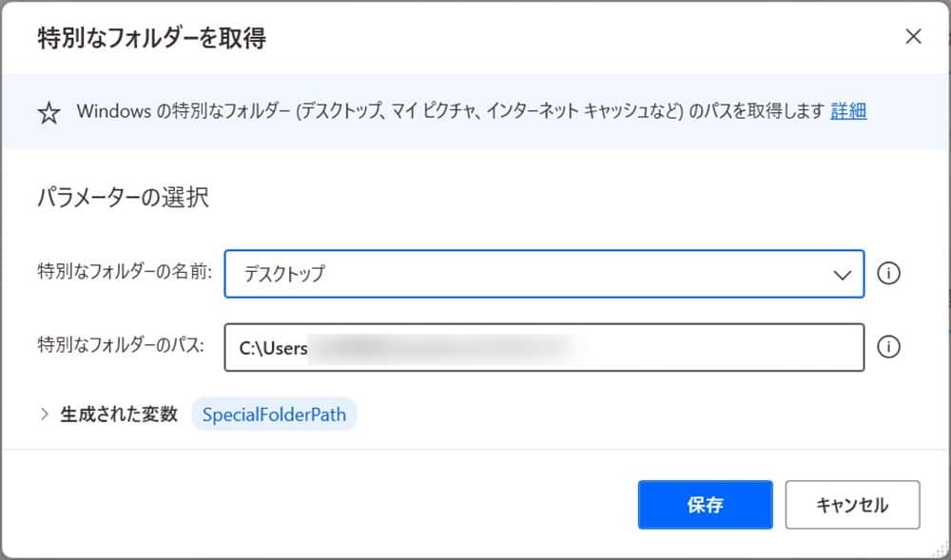951x560 pixels.
Task: Open the 詳細 help link
Action: (846, 111)
